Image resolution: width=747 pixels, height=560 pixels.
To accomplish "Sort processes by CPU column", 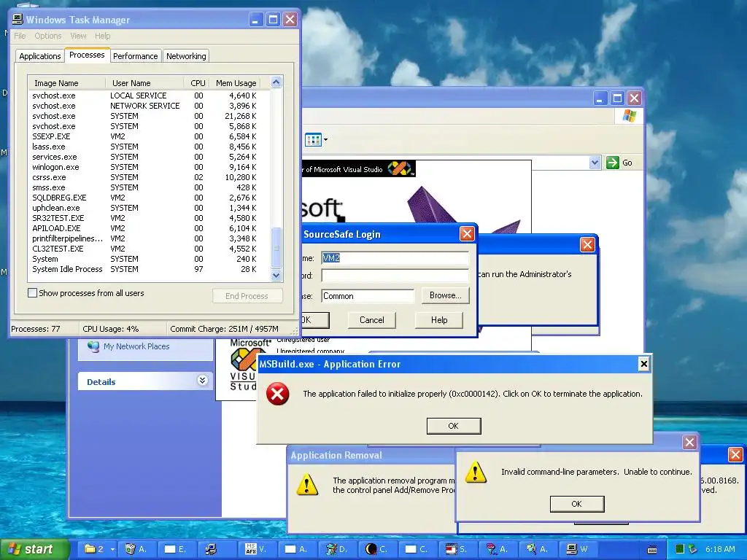I will (197, 83).
